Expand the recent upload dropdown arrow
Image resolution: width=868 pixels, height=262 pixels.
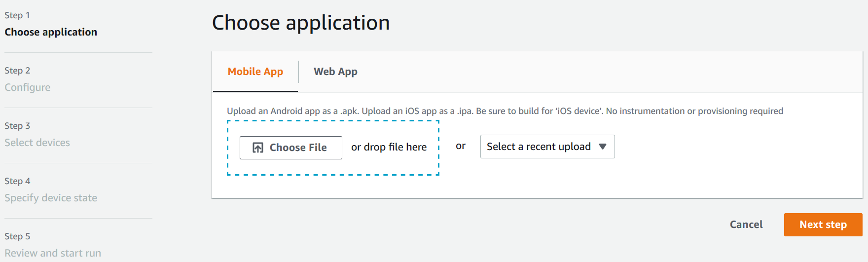click(602, 147)
